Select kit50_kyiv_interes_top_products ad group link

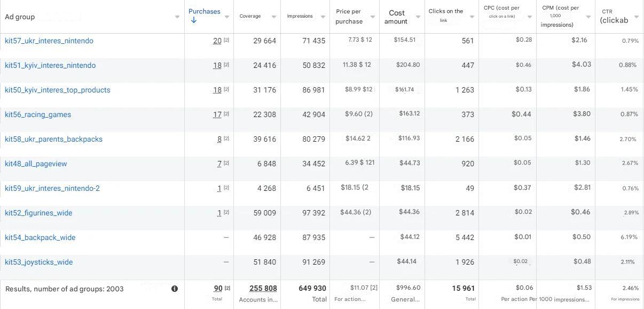click(x=58, y=90)
